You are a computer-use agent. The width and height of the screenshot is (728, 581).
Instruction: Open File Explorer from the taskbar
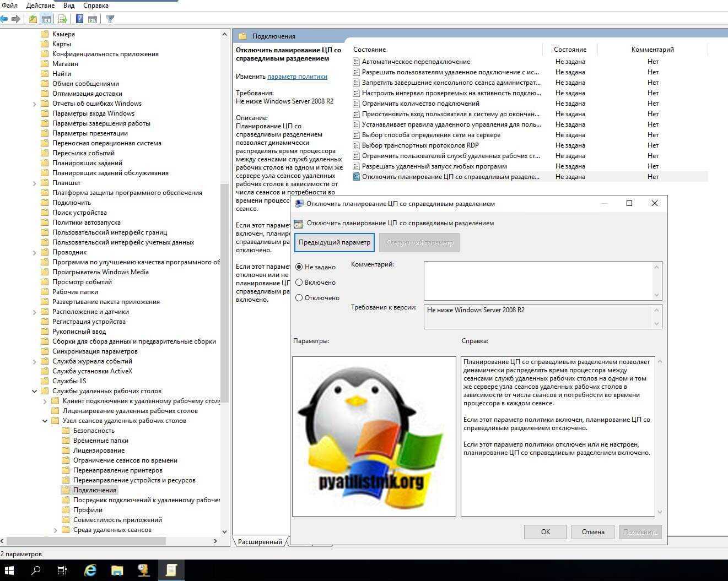pyautogui.click(x=117, y=570)
